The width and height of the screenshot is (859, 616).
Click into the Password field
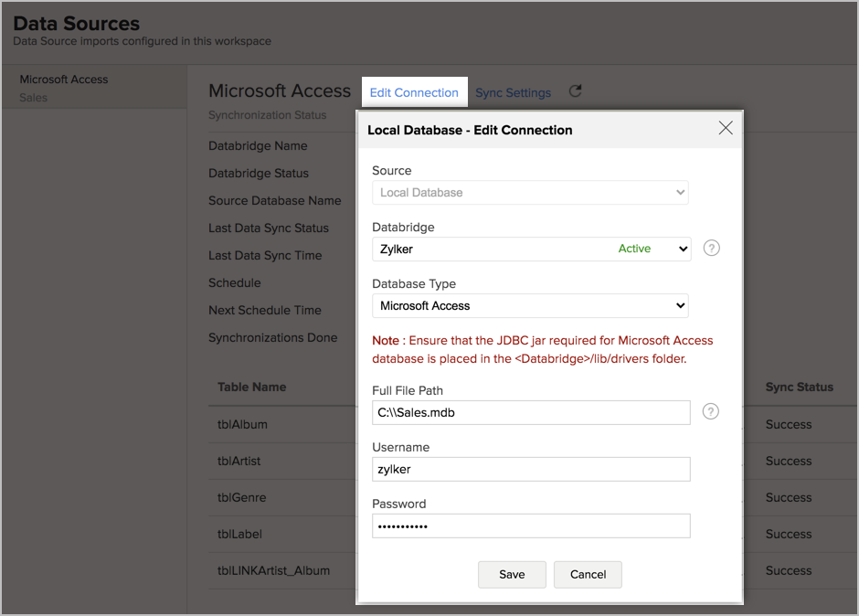coord(531,526)
